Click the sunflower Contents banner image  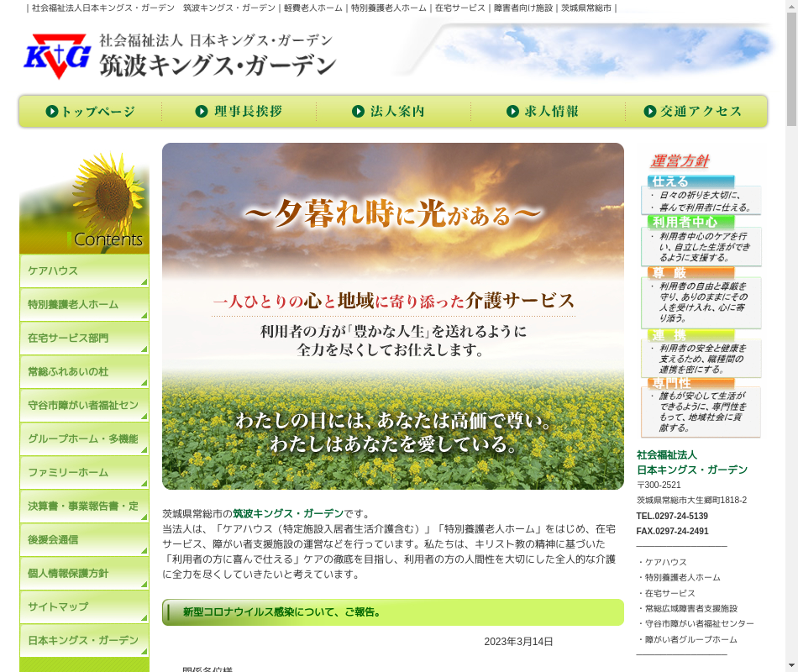84,202
